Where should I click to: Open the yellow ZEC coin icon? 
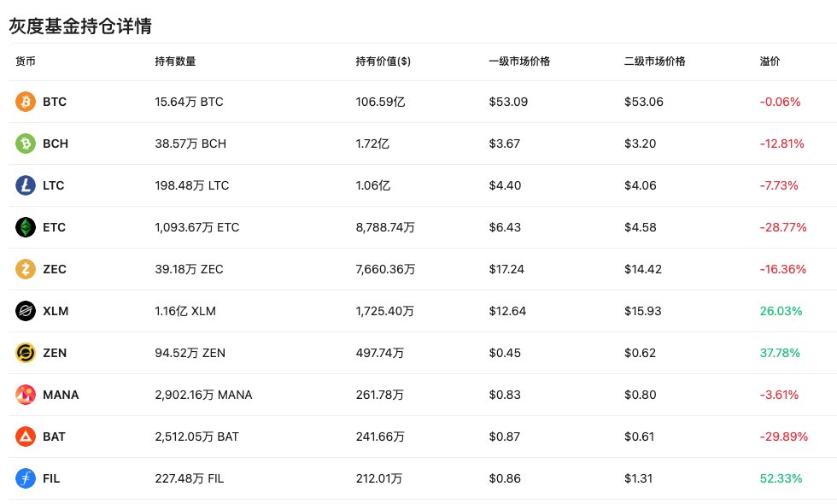tap(26, 269)
